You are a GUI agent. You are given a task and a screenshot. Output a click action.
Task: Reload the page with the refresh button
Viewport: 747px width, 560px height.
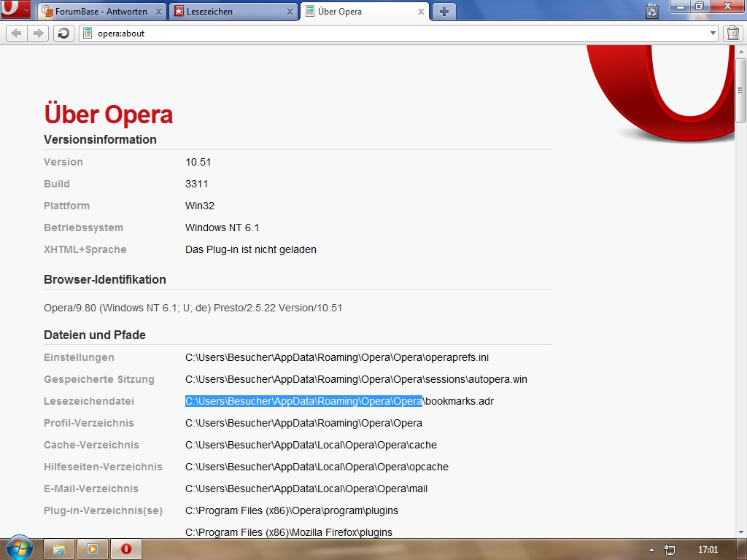click(63, 34)
